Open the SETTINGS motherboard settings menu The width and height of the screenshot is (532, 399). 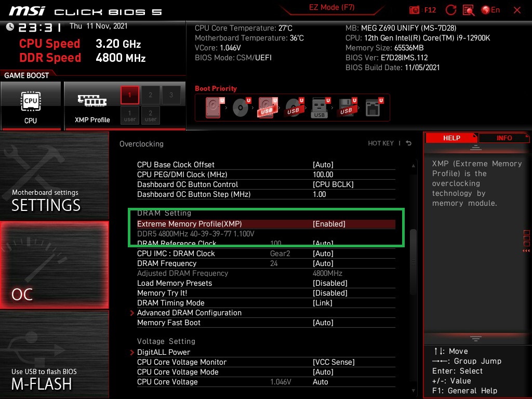pyautogui.click(x=54, y=176)
